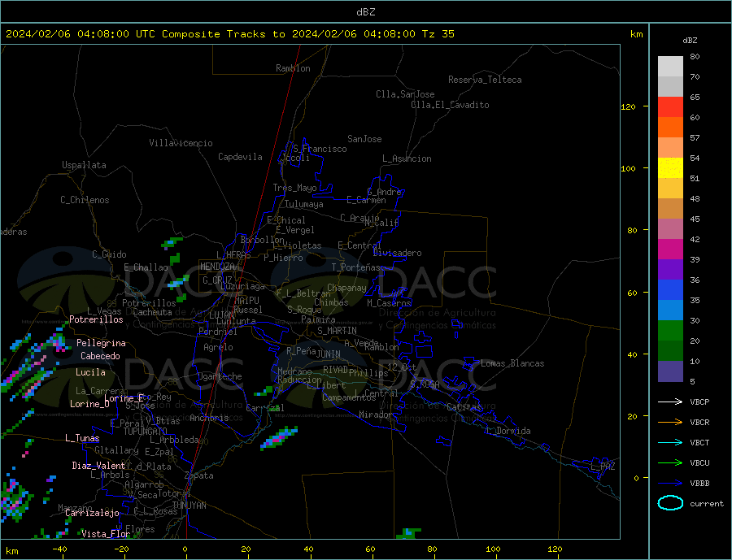
Task: Click the timestamp header '2024/02/06 04:08:00 UTC Composite'
Action: click(x=112, y=34)
